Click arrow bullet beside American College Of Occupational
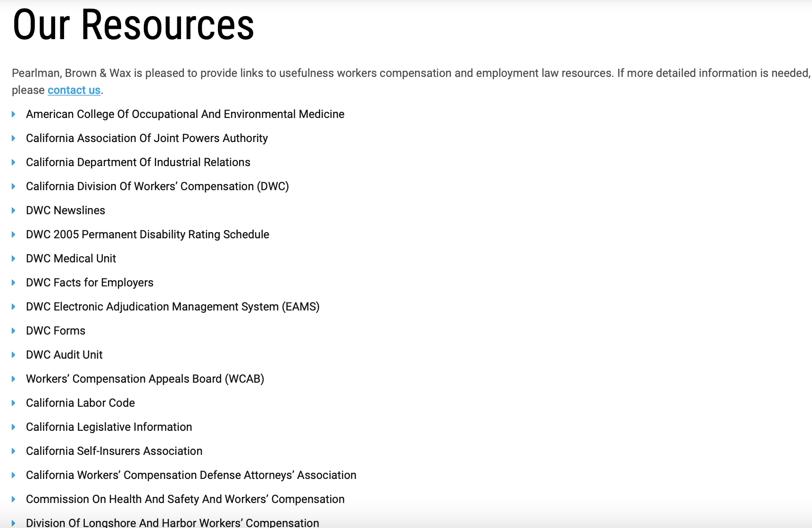This screenshot has height=528, width=812. click(14, 114)
